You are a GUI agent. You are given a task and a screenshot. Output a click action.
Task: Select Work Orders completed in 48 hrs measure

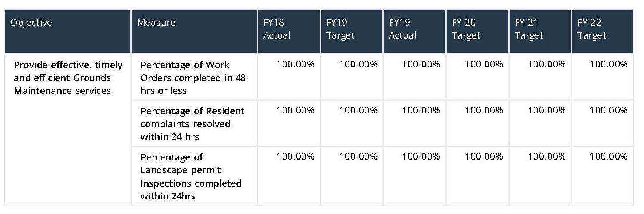pyautogui.click(x=193, y=78)
